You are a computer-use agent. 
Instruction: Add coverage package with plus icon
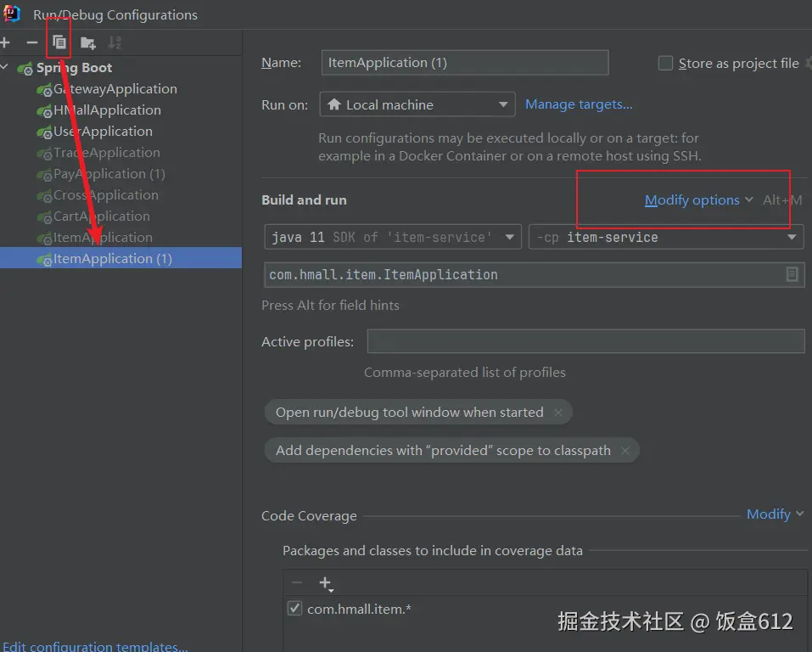pos(326,583)
